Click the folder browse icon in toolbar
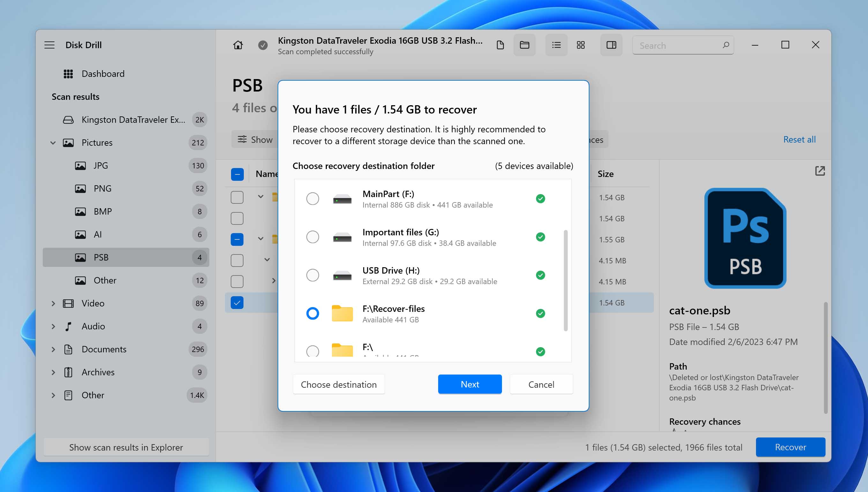 click(523, 45)
